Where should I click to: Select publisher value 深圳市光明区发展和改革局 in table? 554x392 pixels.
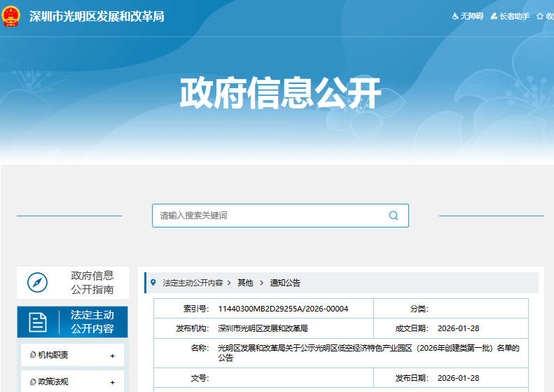pos(263,328)
